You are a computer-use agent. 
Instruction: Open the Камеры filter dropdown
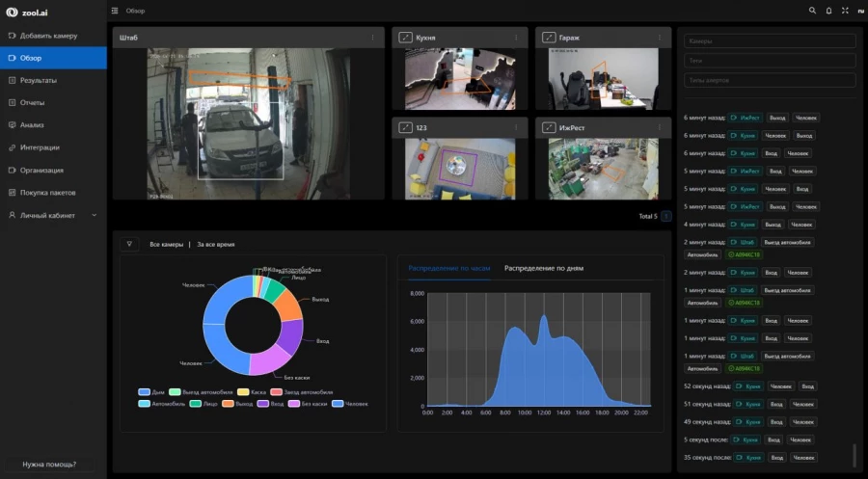[769, 41]
